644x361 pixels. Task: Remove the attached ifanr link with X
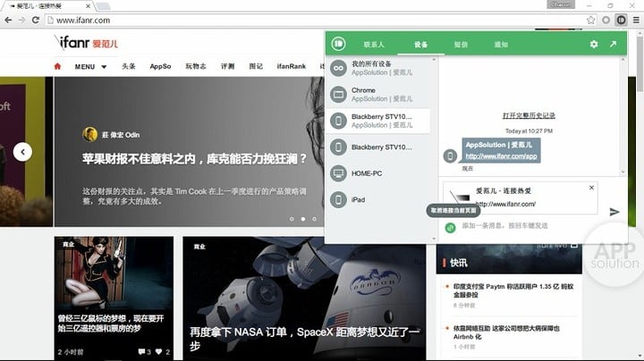pos(591,188)
